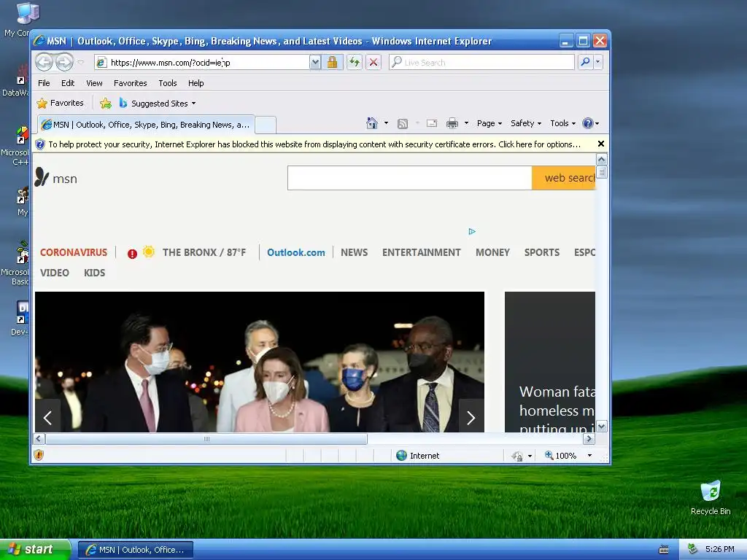Click the horizontal scrollbar right arrow
The width and height of the screenshot is (747, 560).
[x=589, y=438]
